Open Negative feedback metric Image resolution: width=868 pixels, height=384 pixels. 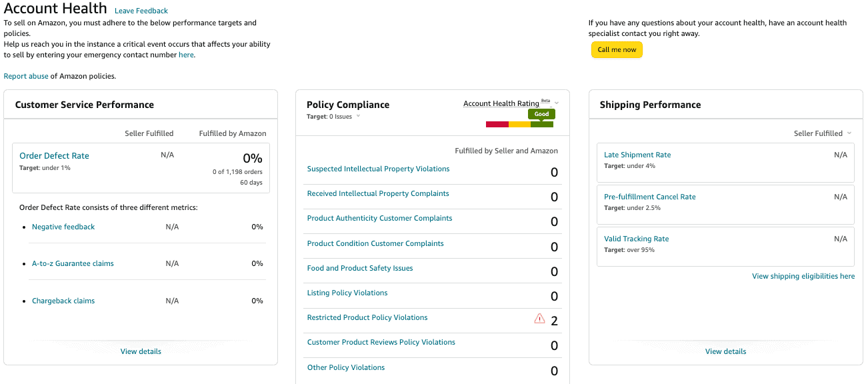pos(63,227)
